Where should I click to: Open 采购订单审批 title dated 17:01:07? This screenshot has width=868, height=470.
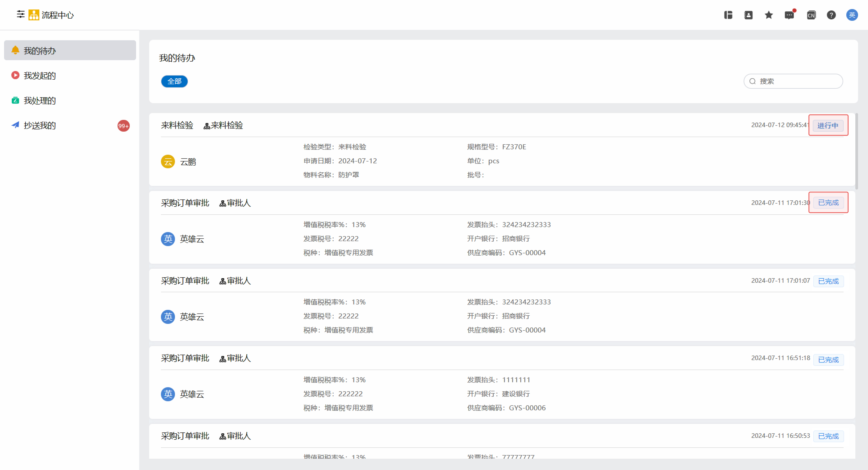coord(185,280)
